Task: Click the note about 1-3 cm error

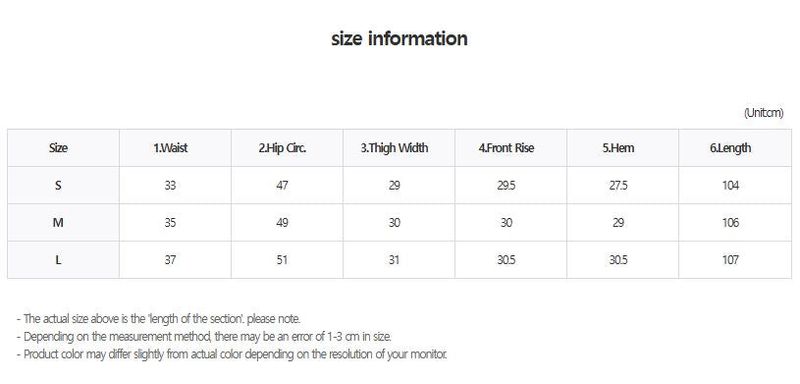Action: (204, 337)
